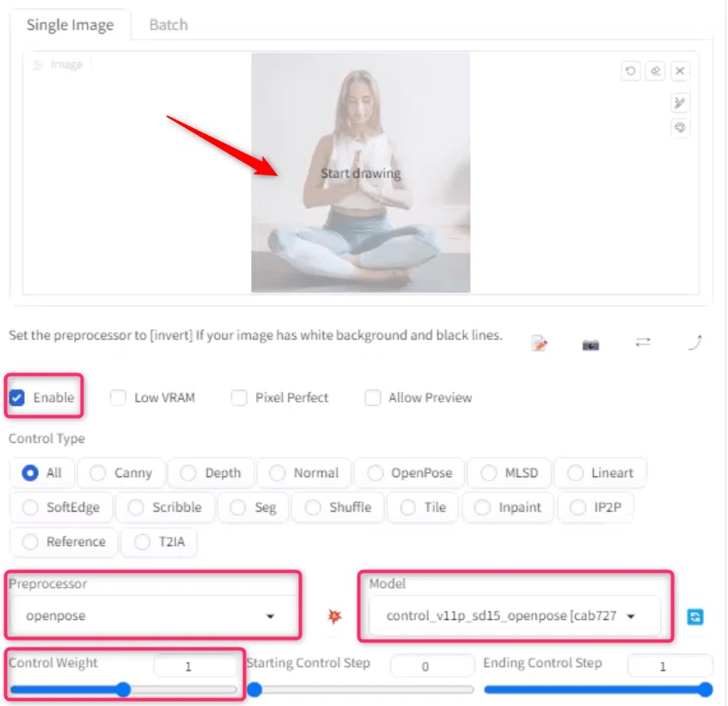The image size is (728, 706).
Task: Select the IP2P control type
Action: coord(596,507)
